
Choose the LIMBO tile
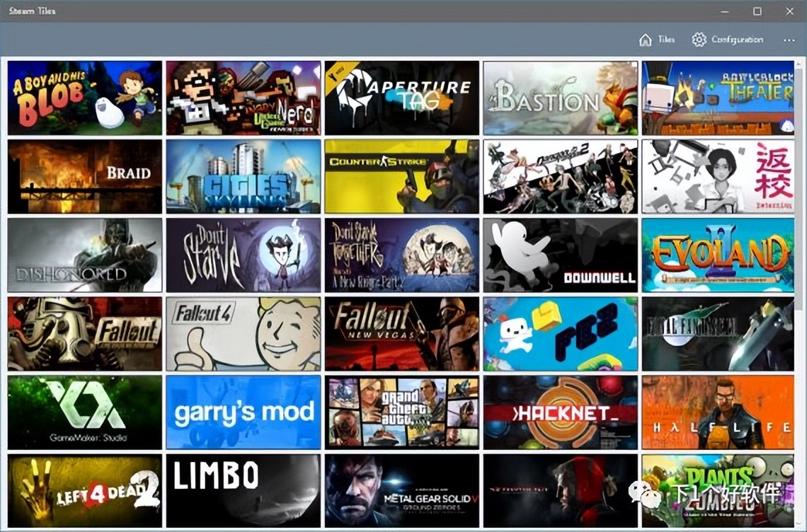[244, 491]
